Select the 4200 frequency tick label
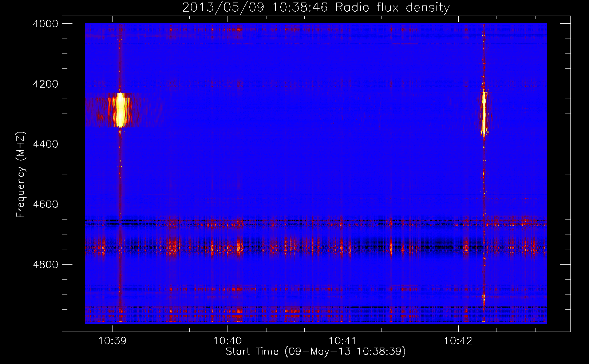 tap(46, 84)
